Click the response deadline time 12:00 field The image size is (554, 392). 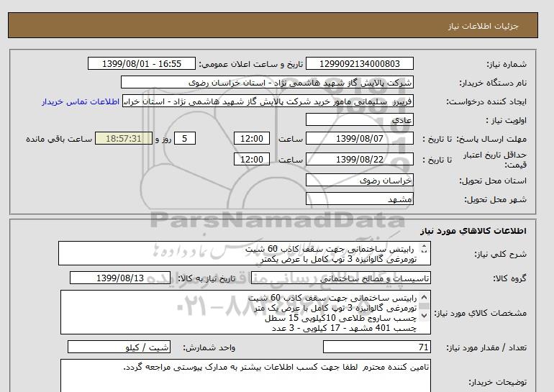(253, 139)
